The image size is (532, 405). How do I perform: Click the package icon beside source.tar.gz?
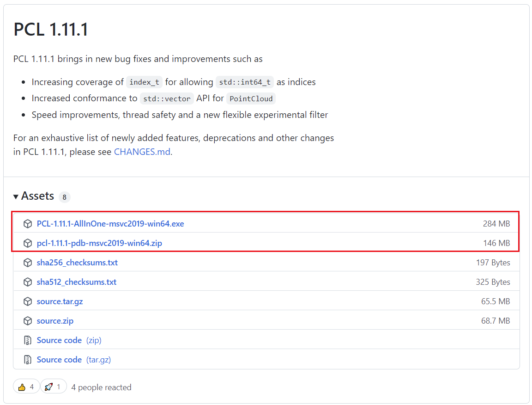[x=28, y=301]
